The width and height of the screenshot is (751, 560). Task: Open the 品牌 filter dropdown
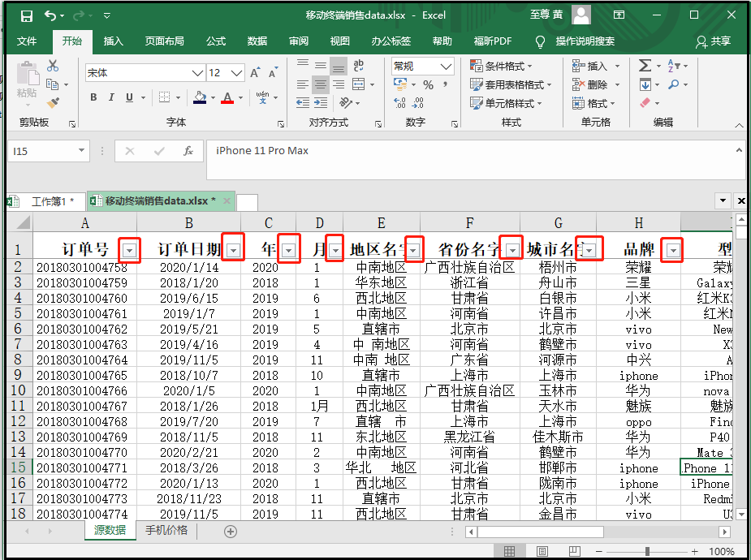click(673, 250)
